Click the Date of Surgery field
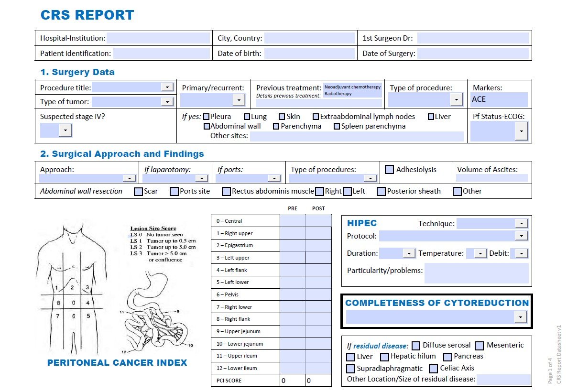 click(473, 53)
